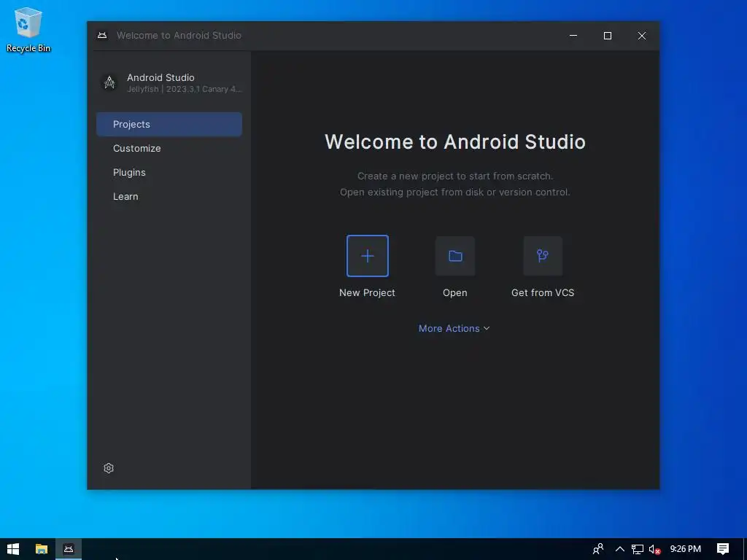Viewport: 747px width, 560px height.
Task: Click the Open label
Action: (455, 292)
